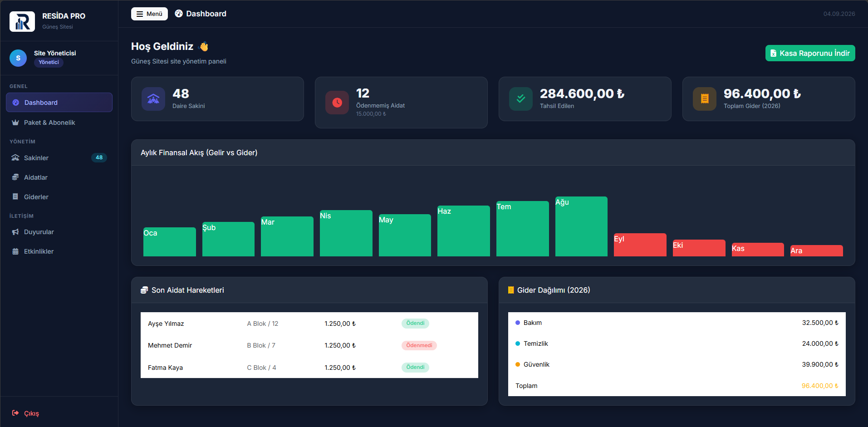The height and width of the screenshot is (427, 868).
Task: Download report via Kasa Raporunu İndir
Action: tap(810, 53)
